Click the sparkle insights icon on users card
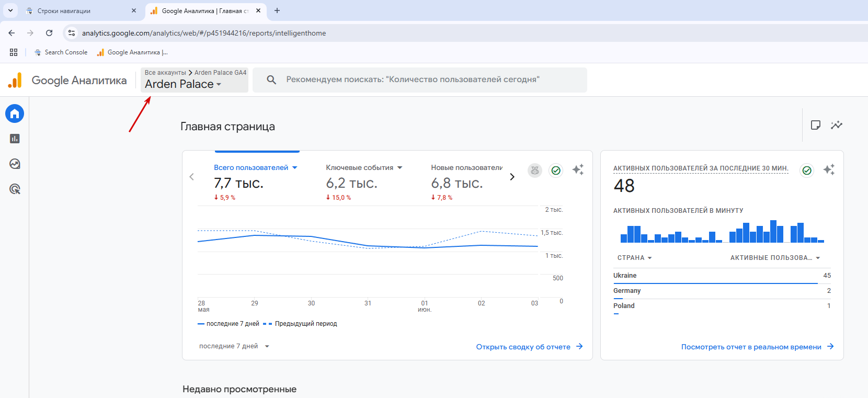Image resolution: width=868 pixels, height=398 pixels. click(x=578, y=169)
